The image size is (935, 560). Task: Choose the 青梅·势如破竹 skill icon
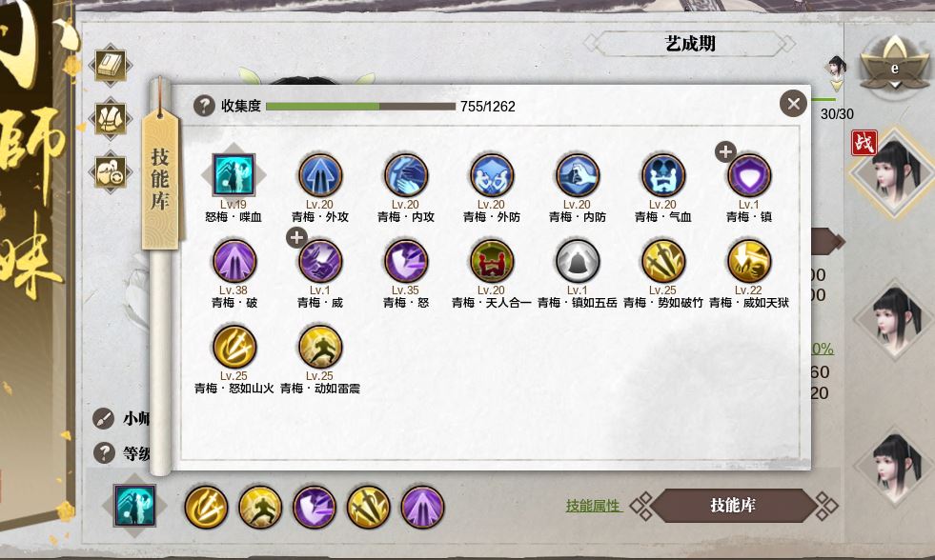(x=663, y=261)
